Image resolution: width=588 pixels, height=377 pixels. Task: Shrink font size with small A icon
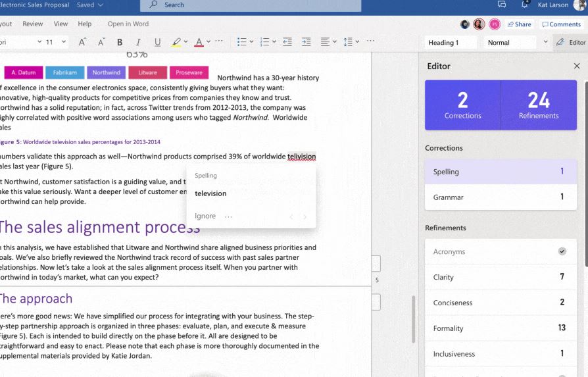(101, 42)
